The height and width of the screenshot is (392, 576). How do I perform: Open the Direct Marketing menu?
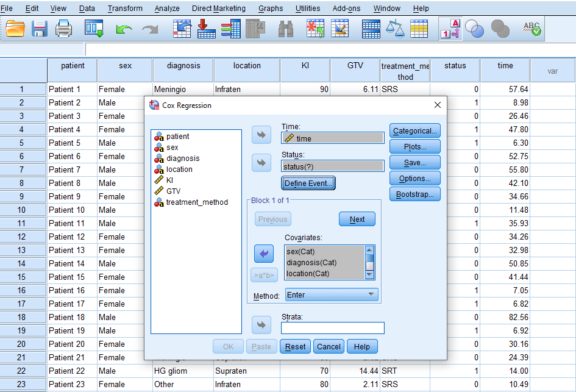tap(219, 8)
